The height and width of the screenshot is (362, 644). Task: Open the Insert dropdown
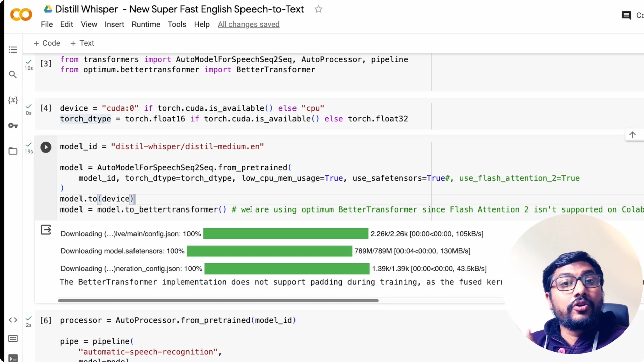[x=114, y=24]
